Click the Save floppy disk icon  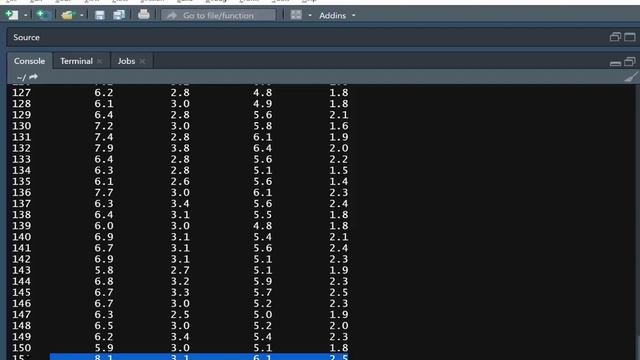[x=100, y=16]
